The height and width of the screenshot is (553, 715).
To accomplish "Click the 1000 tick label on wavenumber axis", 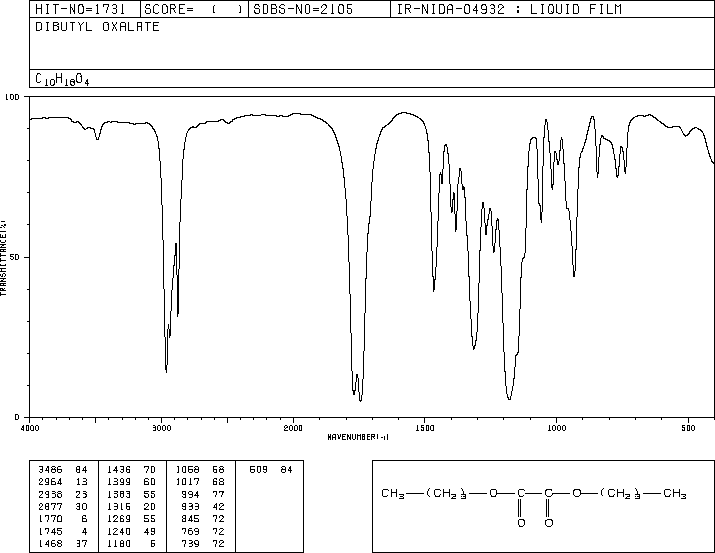I will coord(556,428).
